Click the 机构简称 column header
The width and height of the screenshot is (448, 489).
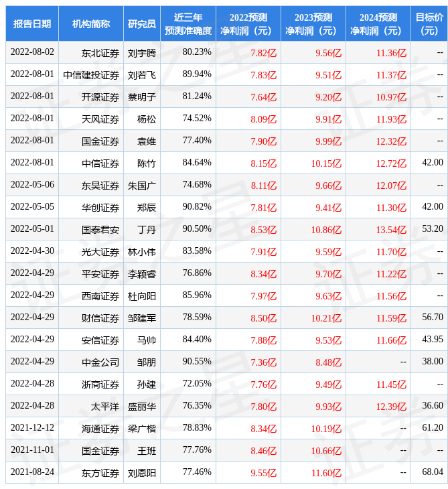pos(90,23)
